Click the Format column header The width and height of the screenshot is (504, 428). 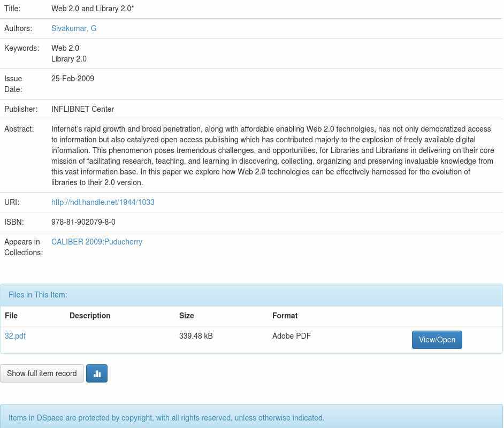coord(285,316)
